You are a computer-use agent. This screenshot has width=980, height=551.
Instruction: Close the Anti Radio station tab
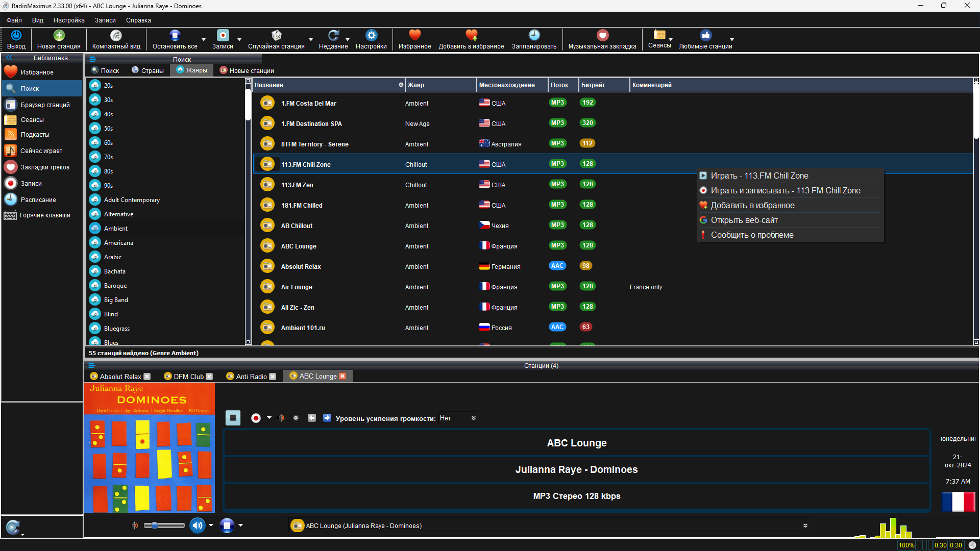point(273,377)
